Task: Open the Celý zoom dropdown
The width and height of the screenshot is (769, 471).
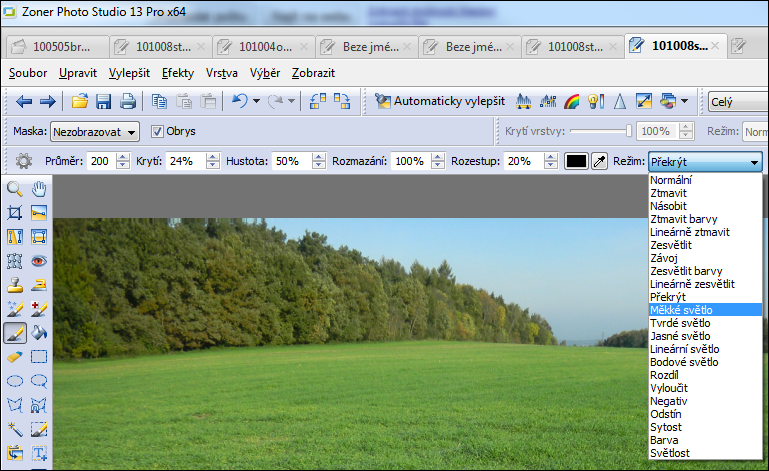Action: click(x=735, y=101)
